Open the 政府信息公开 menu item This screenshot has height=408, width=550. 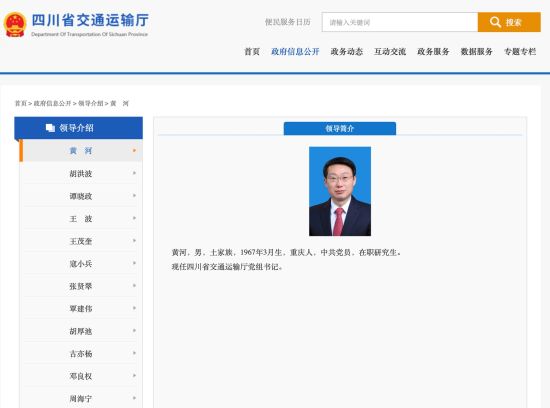tap(295, 52)
